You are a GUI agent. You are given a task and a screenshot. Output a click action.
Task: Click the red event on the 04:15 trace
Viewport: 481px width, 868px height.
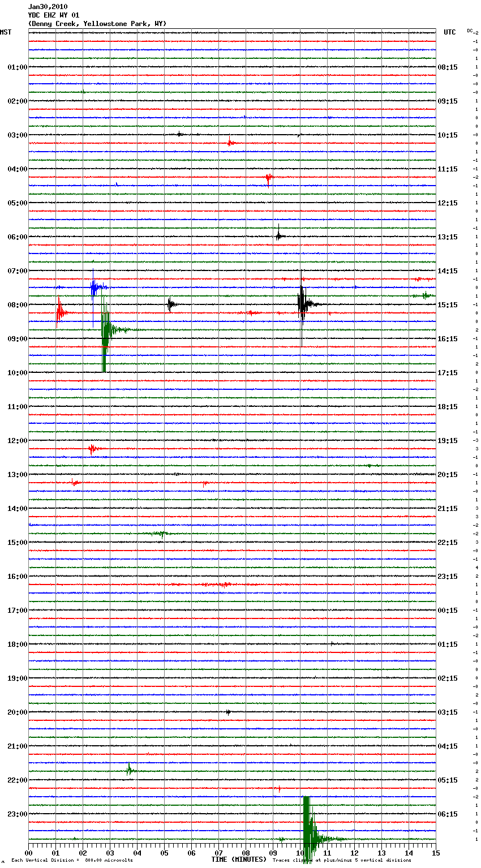tap(269, 178)
